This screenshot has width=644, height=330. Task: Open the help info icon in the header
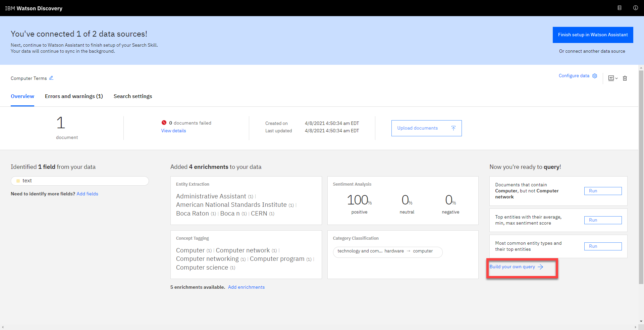(635, 8)
